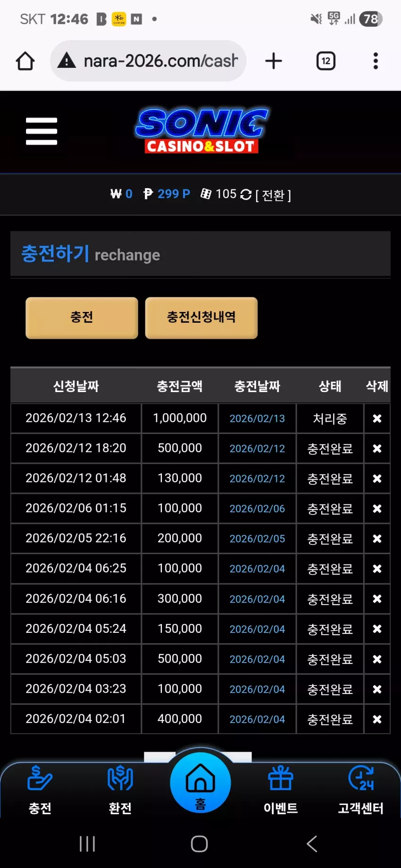Click the Sonic Casino & Slot logo
This screenshot has height=868, width=401.
(201, 131)
